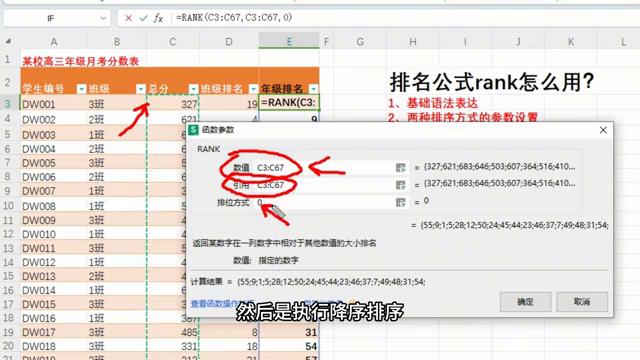The height and width of the screenshot is (360, 640).
Task: Click the title cell 某校高三年级月考分数表
Action: pos(80,61)
